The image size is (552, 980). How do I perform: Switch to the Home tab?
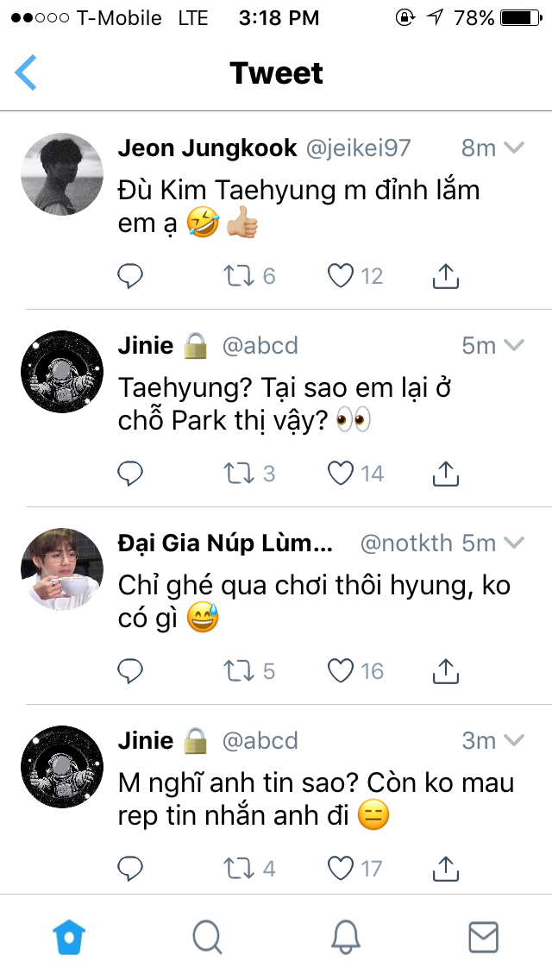pyautogui.click(x=69, y=937)
